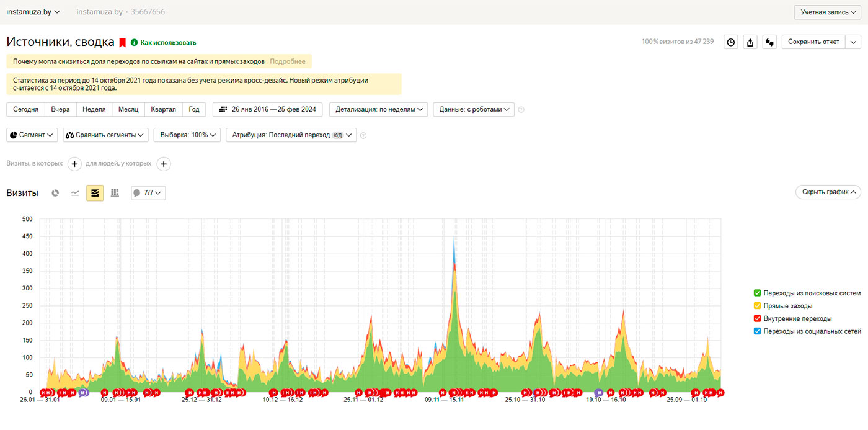Open the 'Как использовать' help link

(168, 43)
